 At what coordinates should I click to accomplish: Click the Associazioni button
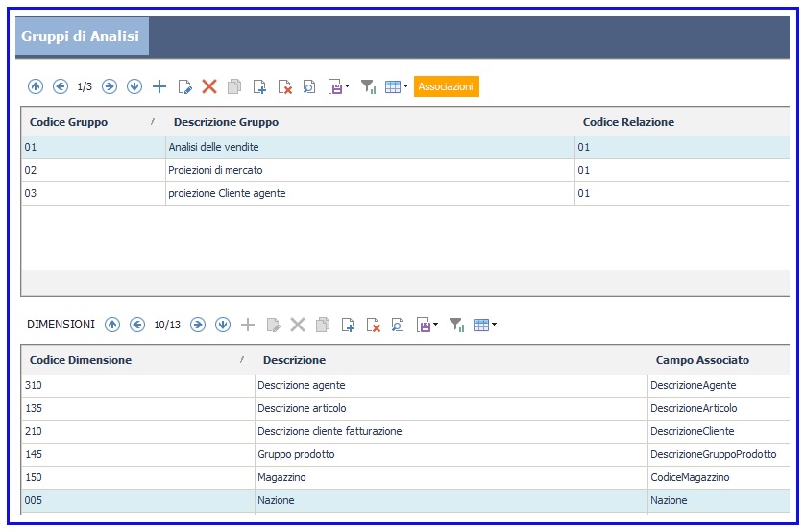point(446,86)
